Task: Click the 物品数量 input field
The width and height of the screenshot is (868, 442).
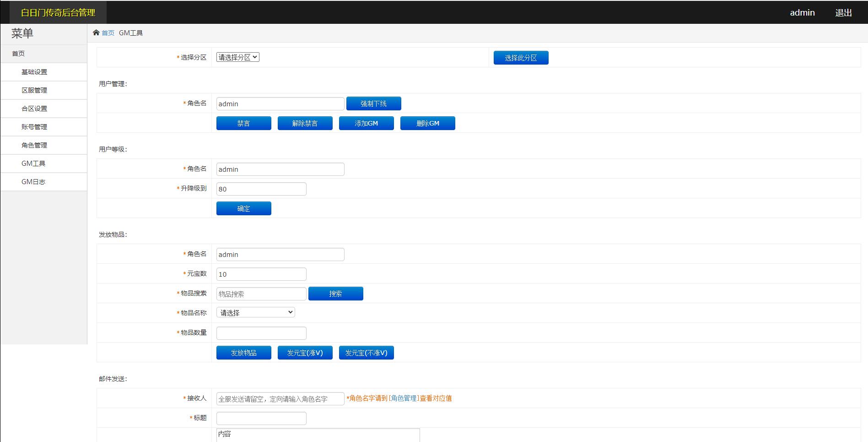Action: 261,333
